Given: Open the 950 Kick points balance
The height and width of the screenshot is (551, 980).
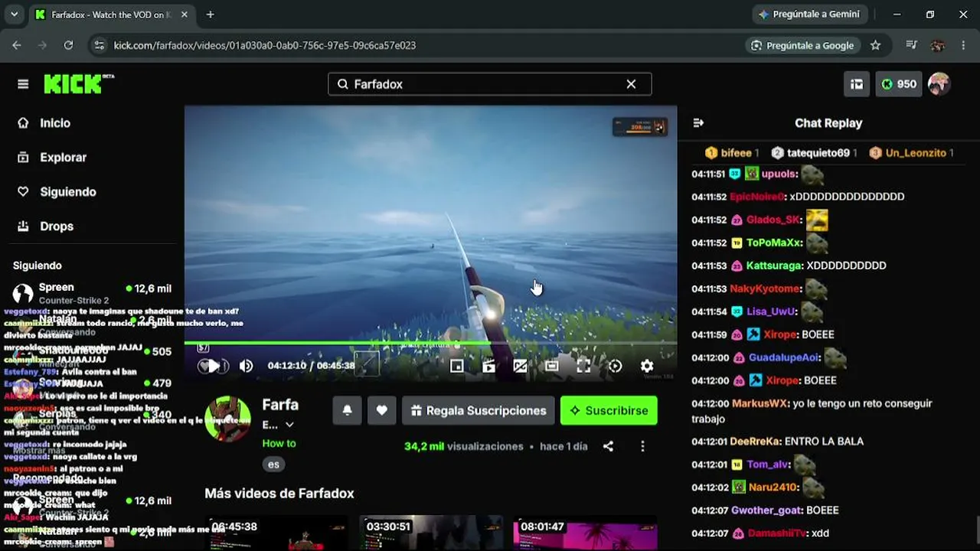Looking at the screenshot, I should click(x=899, y=84).
